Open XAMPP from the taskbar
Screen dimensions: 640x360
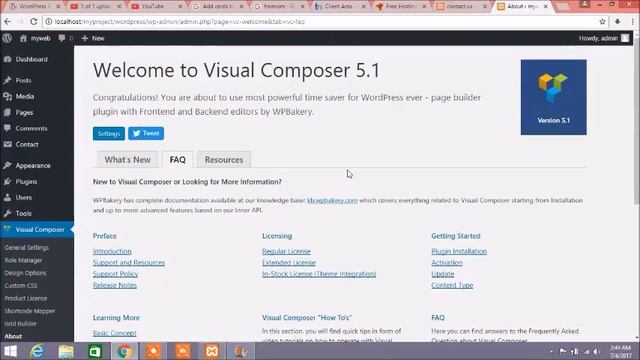point(212,351)
